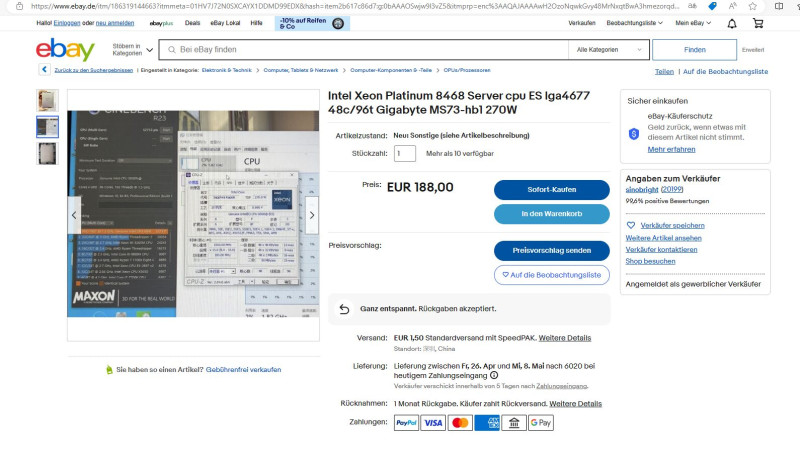Click the browser favorites star icon
800x457 pixels.
point(753,6)
